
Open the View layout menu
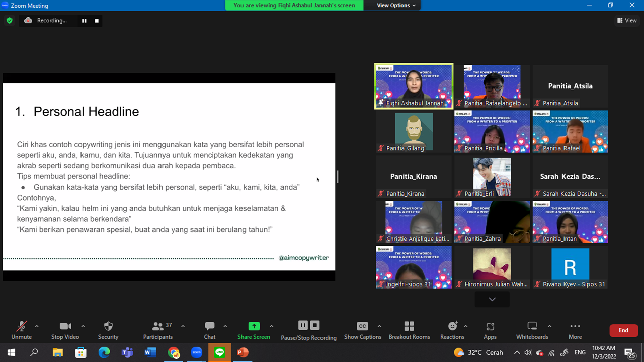tap(627, 21)
